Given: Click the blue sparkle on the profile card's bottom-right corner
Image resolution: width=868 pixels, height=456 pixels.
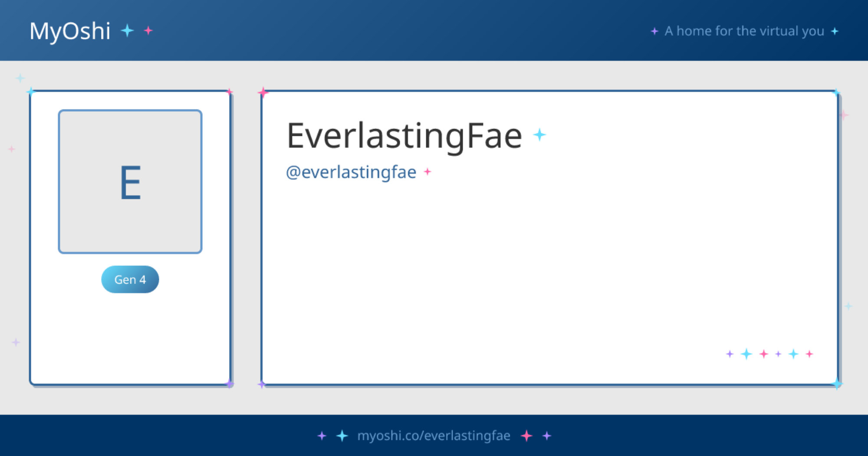Looking at the screenshot, I should [x=837, y=384].
